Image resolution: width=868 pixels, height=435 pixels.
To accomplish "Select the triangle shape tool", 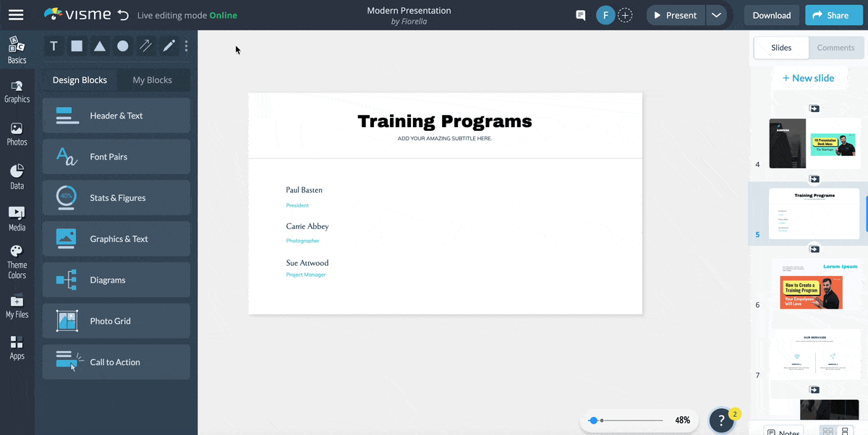I will pos(100,46).
